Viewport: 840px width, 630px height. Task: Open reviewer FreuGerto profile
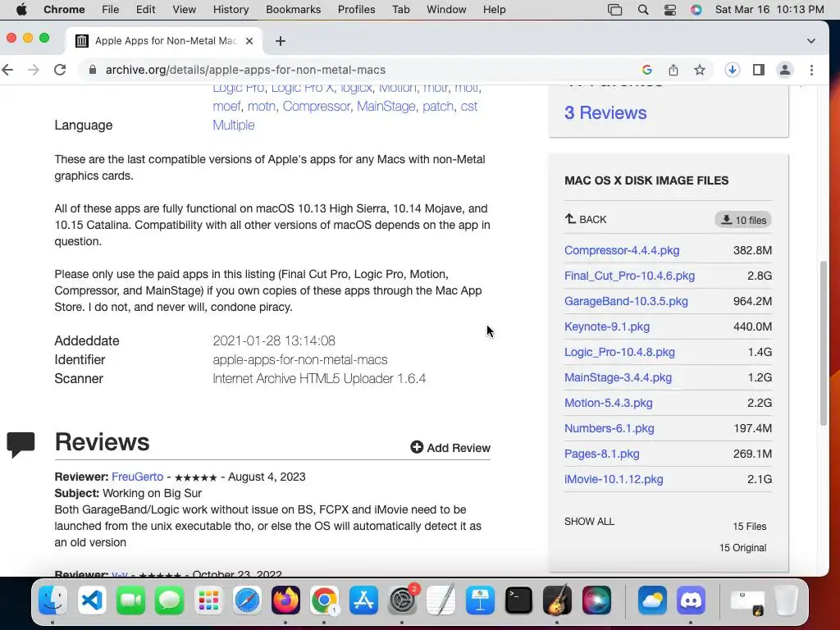coord(137,477)
